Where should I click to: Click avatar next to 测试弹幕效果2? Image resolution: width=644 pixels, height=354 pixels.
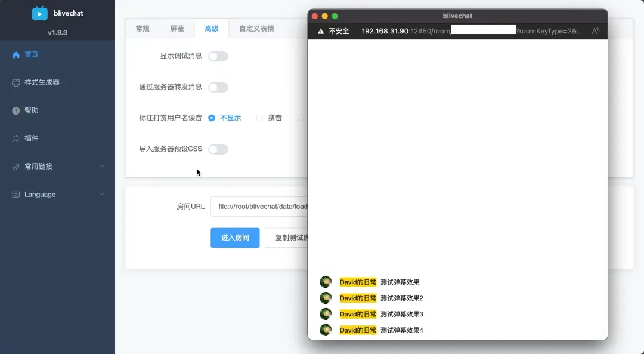coord(326,298)
